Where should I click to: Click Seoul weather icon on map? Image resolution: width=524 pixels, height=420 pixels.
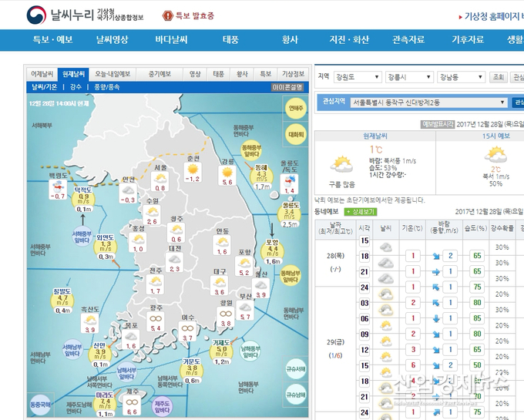click(160, 179)
